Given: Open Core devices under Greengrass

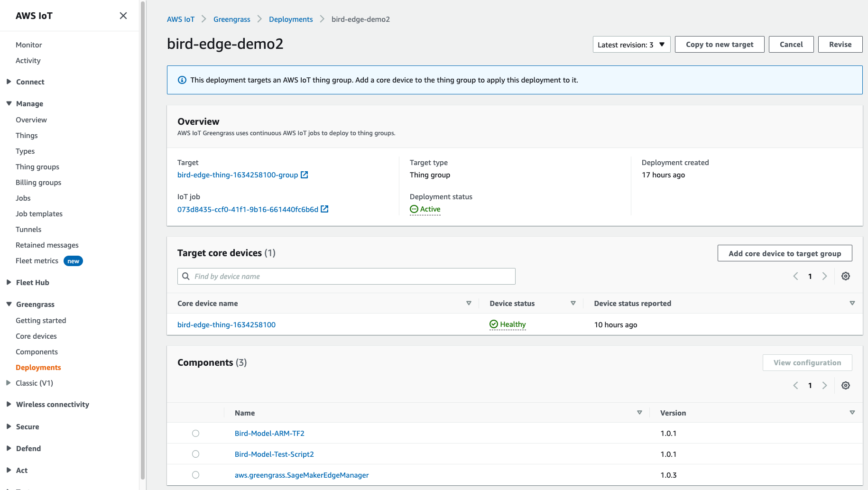Looking at the screenshot, I should click(36, 336).
